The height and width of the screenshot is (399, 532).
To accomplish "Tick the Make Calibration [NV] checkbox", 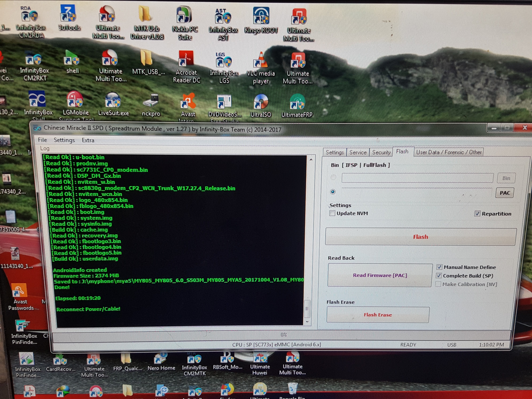I will point(438,284).
